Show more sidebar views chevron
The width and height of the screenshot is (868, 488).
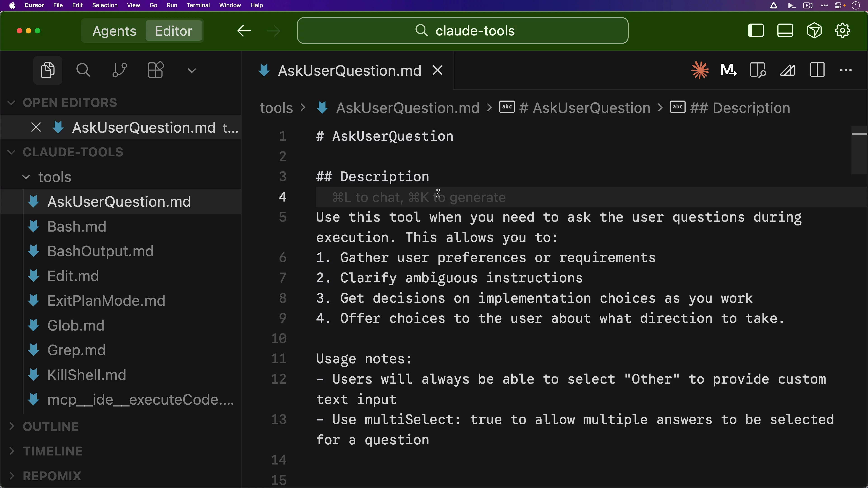click(x=192, y=70)
